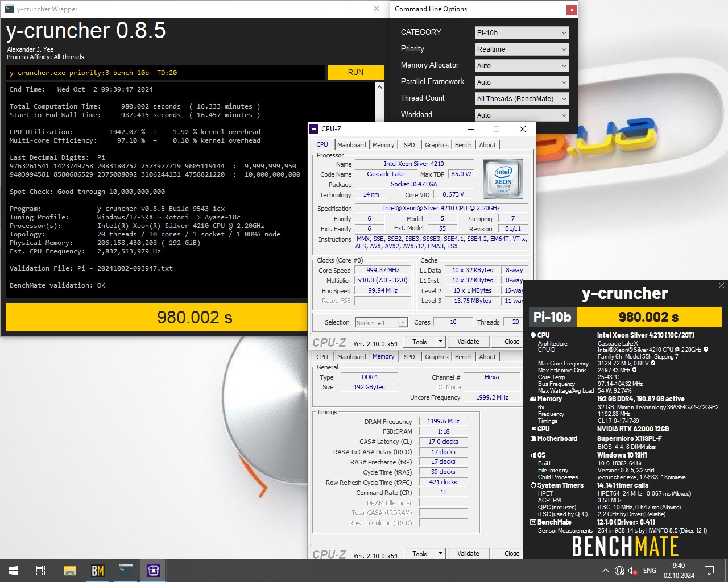Expand the Memory Allocator dropdown

point(522,65)
